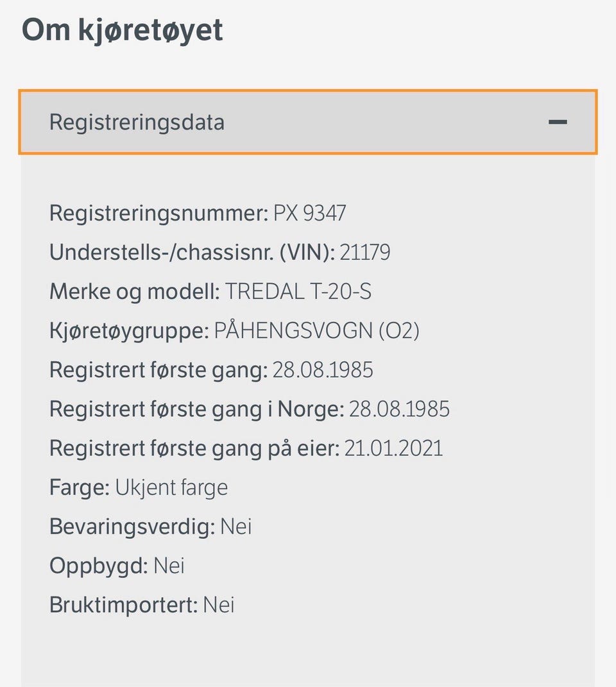Click the Nei value beside Bruktimportert
616x687 pixels.
[219, 605]
